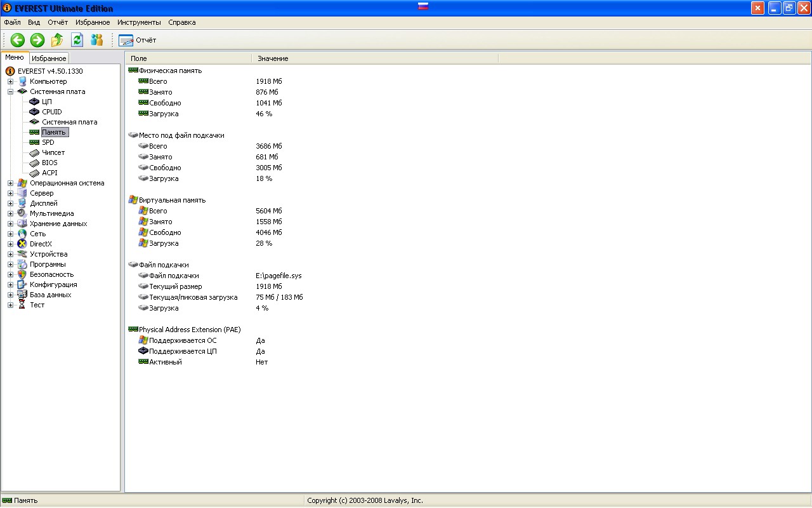Select the CPUID icon in tree
Screen dimensions: 812x508
tap(34, 112)
